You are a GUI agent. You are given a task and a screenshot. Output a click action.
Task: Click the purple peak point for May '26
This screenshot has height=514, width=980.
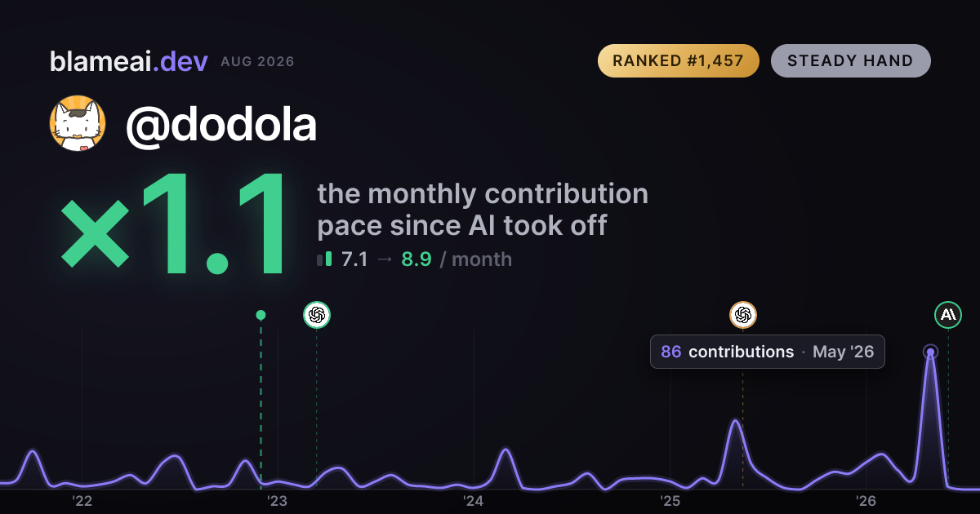tap(930, 352)
